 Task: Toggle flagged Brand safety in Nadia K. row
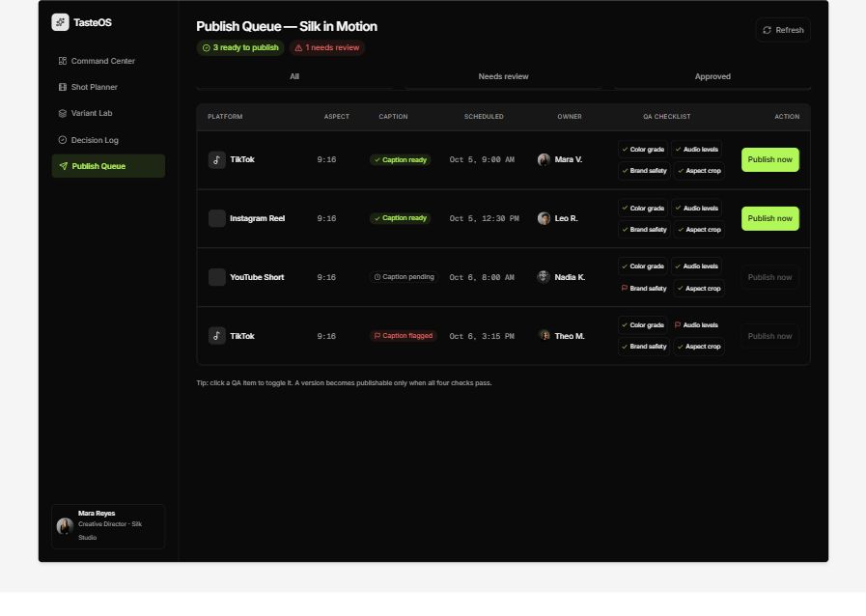(x=644, y=289)
